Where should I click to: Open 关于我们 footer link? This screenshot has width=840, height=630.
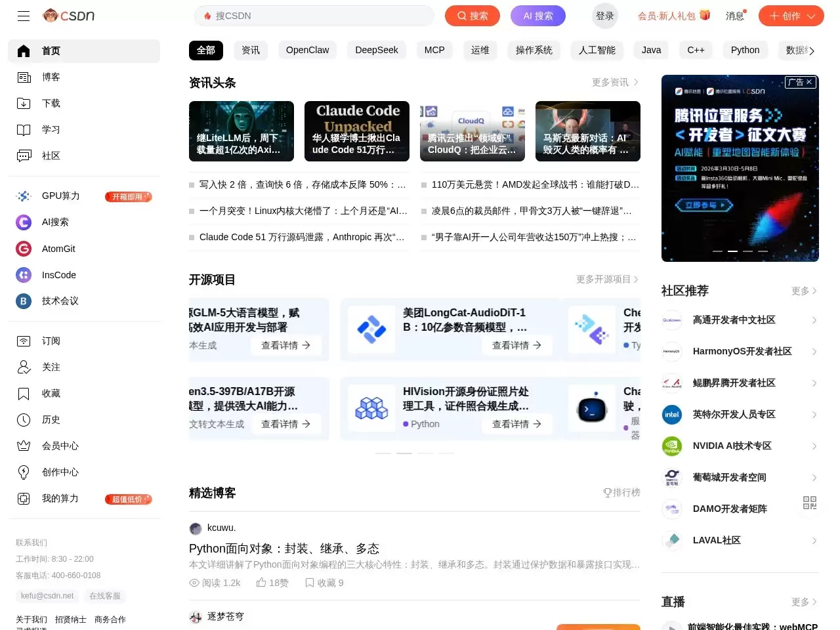pos(31,619)
